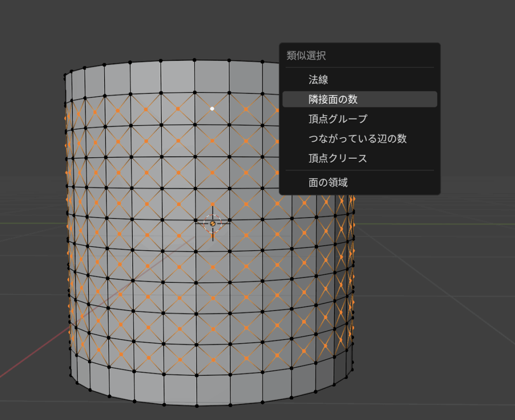Image resolution: width=515 pixels, height=420 pixels.
Task: Choose the highlighted 隣接面の数 entry
Action: click(333, 99)
